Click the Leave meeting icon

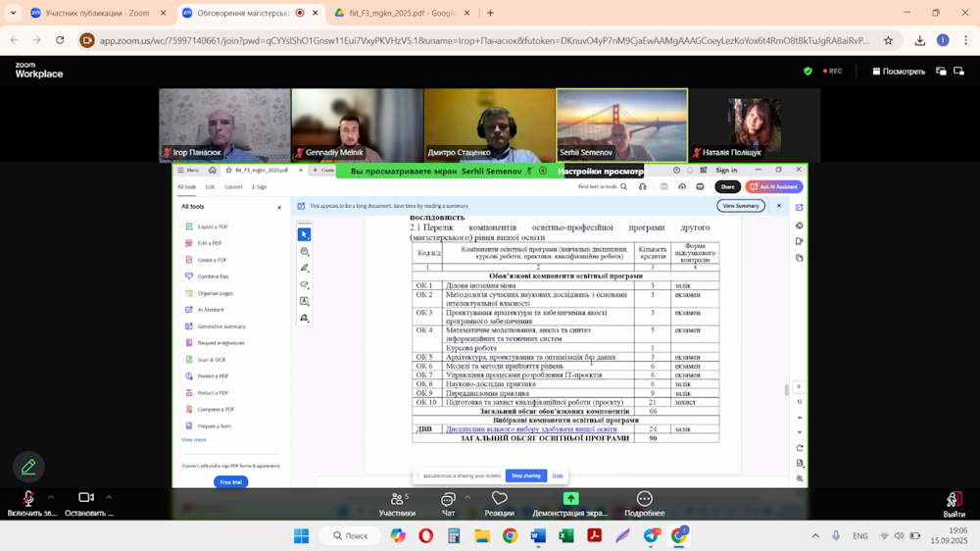(x=953, y=500)
